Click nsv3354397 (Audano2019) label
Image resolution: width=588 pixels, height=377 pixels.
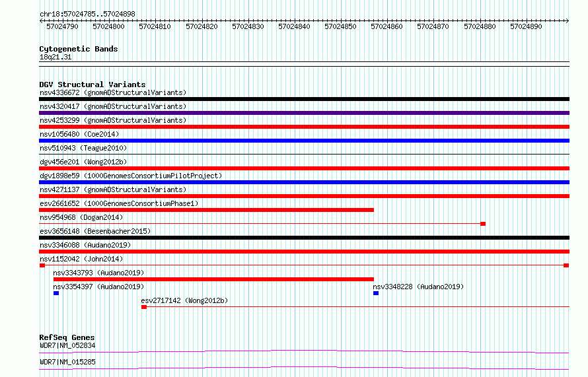point(98,287)
